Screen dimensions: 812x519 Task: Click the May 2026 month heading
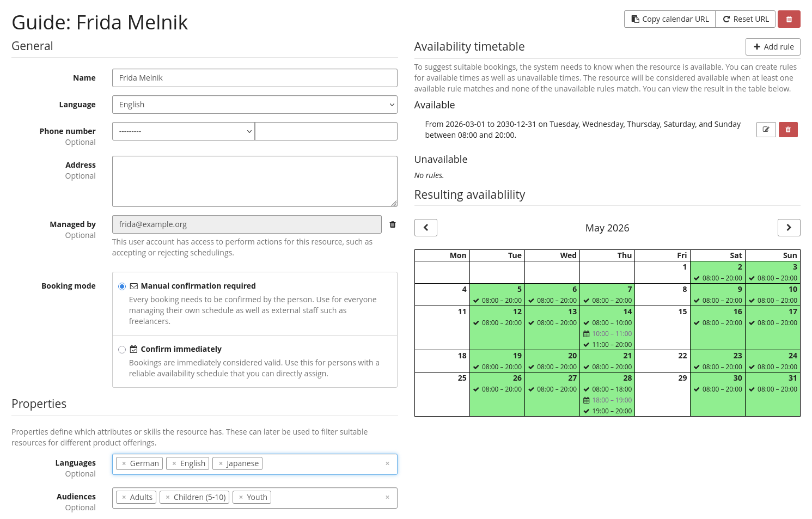tap(607, 228)
